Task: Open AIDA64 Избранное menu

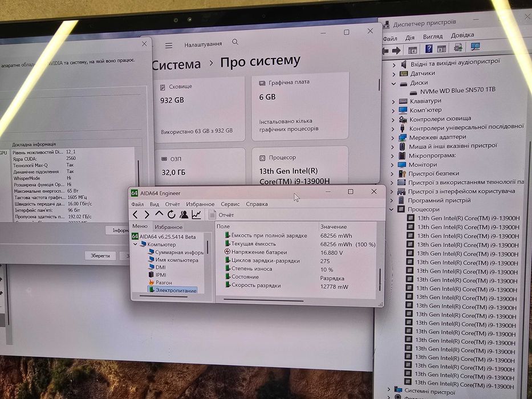Action: (200, 204)
